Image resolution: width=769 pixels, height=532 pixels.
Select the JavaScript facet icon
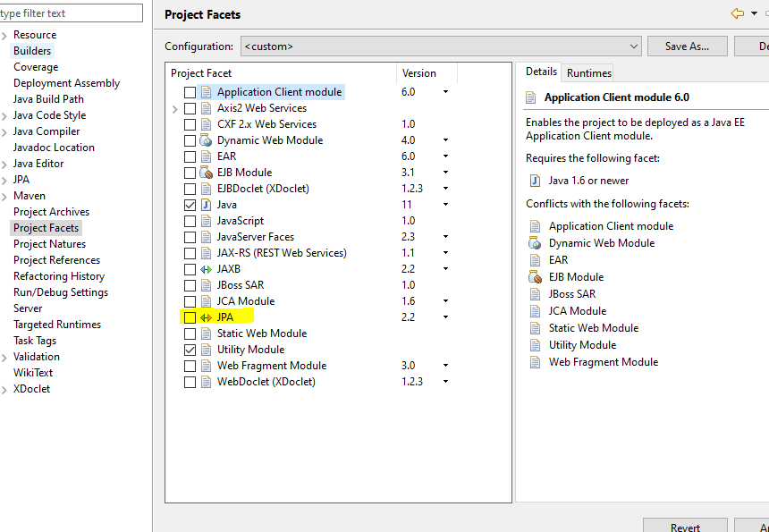point(207,220)
